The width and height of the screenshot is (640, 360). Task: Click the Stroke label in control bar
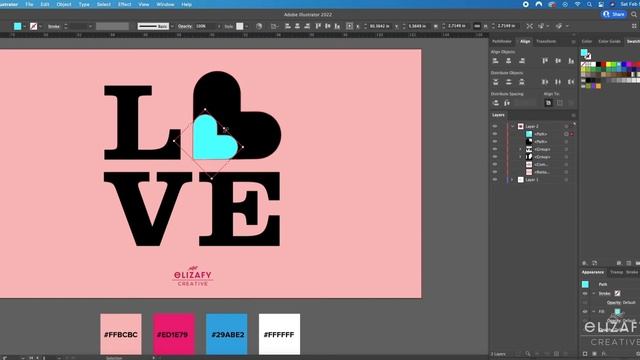tap(54, 27)
